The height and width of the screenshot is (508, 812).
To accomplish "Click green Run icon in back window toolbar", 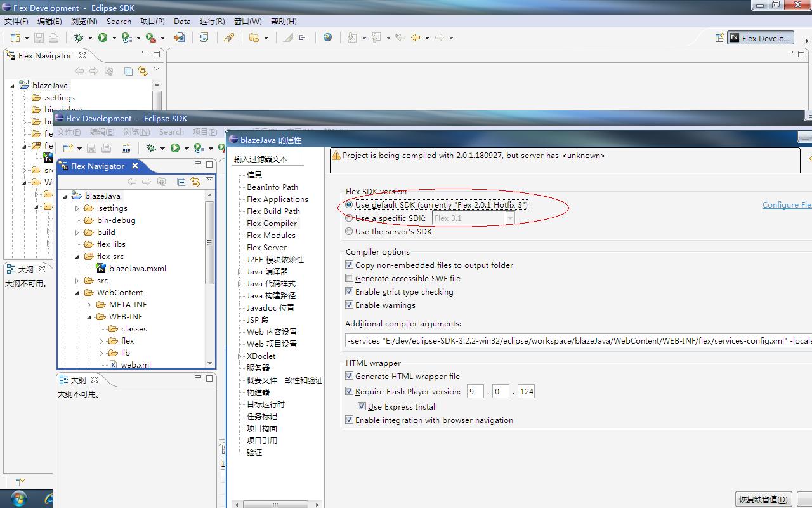I will (x=103, y=38).
